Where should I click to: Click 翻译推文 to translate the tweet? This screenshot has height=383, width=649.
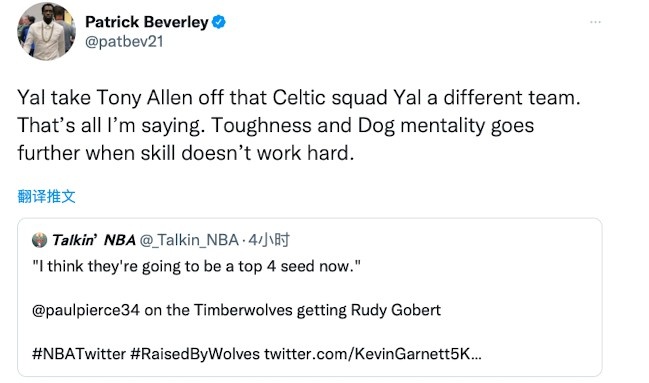[x=46, y=196]
